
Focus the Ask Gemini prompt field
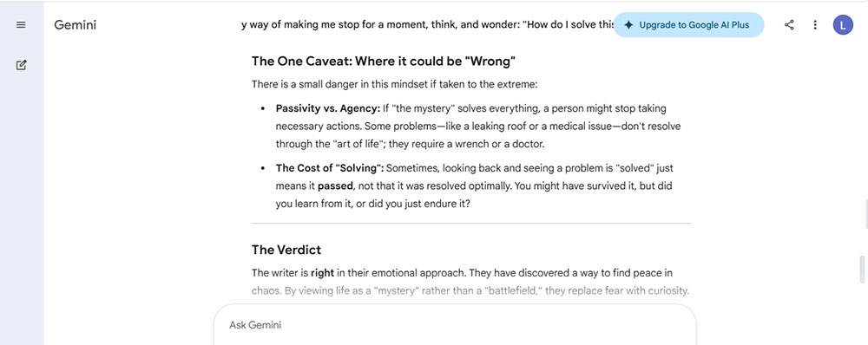pos(455,325)
